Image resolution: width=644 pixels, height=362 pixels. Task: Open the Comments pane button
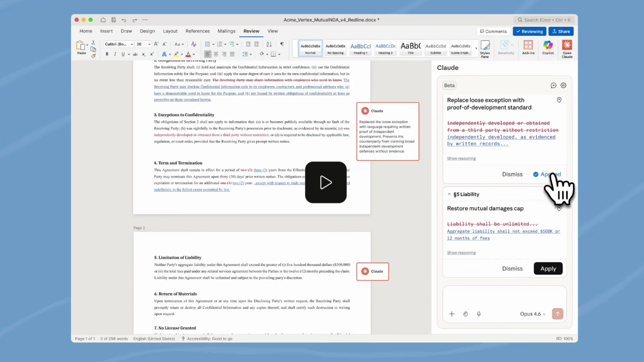pos(493,31)
